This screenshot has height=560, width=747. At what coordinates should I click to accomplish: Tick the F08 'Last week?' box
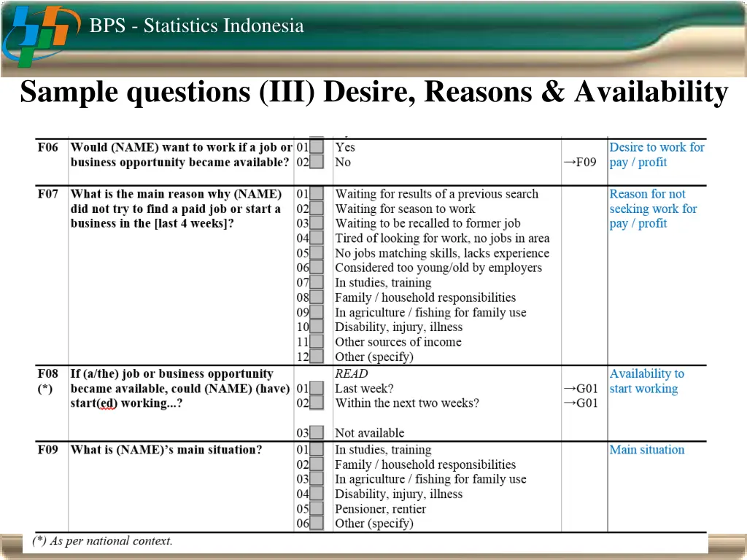click(x=317, y=389)
